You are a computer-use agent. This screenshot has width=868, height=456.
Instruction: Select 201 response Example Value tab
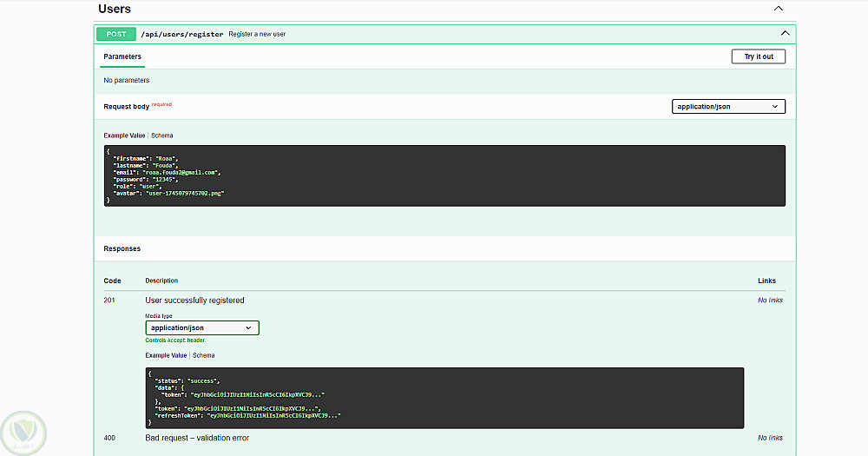pyautogui.click(x=166, y=355)
